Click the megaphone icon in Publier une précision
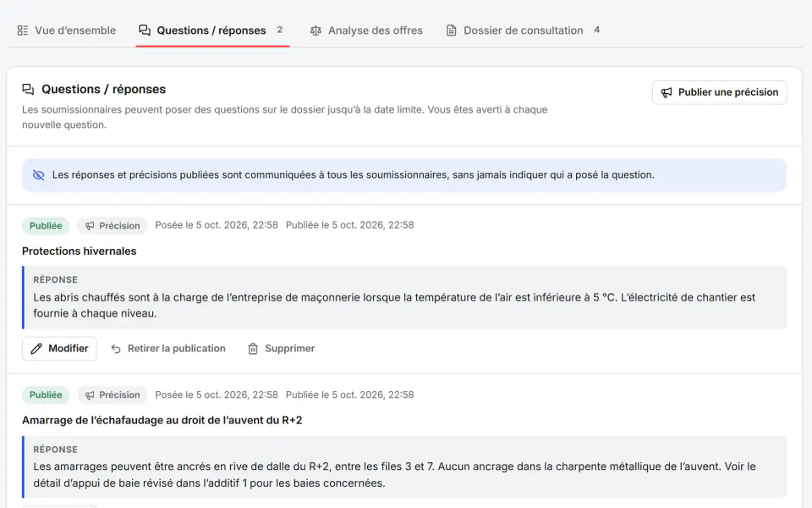 pyautogui.click(x=667, y=92)
